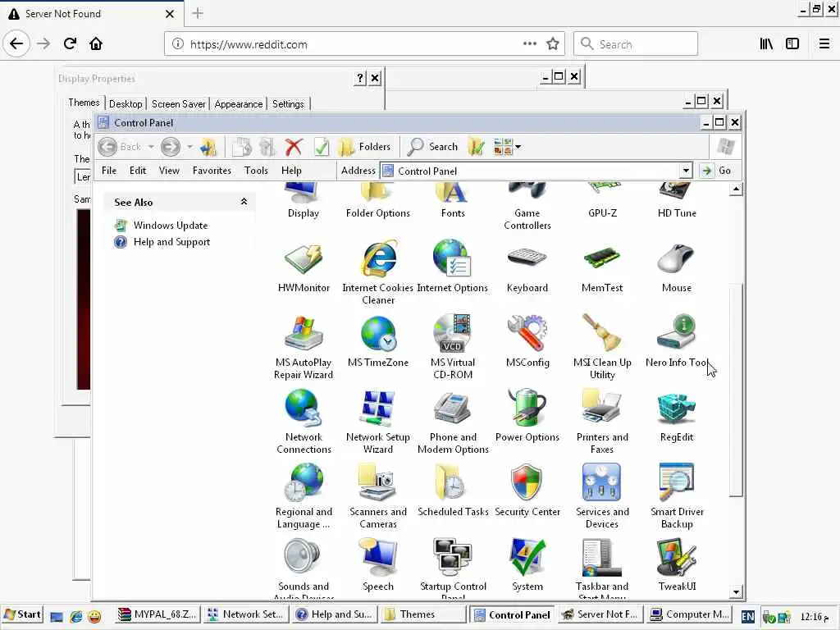
Task: Open the System properties icon
Action: (x=527, y=565)
